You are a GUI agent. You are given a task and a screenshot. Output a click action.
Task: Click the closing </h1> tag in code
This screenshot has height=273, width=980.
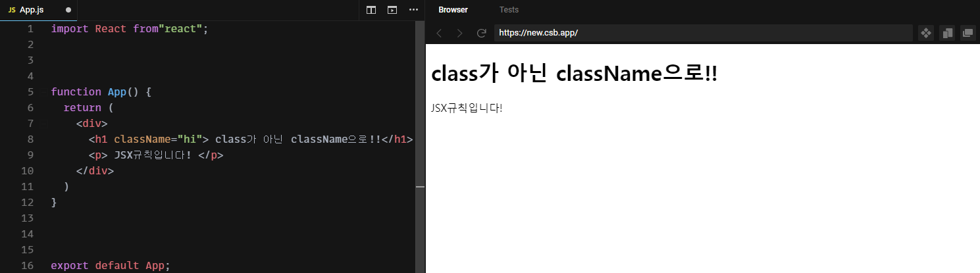(x=398, y=139)
